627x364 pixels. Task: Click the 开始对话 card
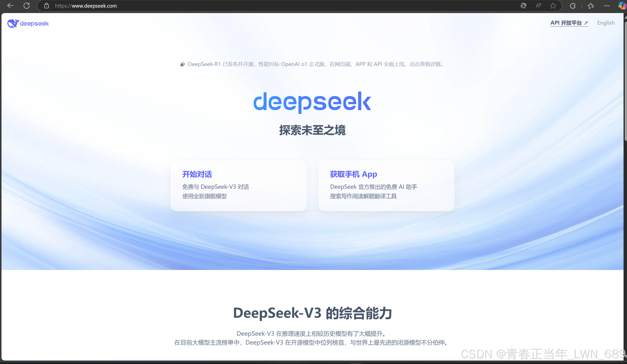[238, 185]
